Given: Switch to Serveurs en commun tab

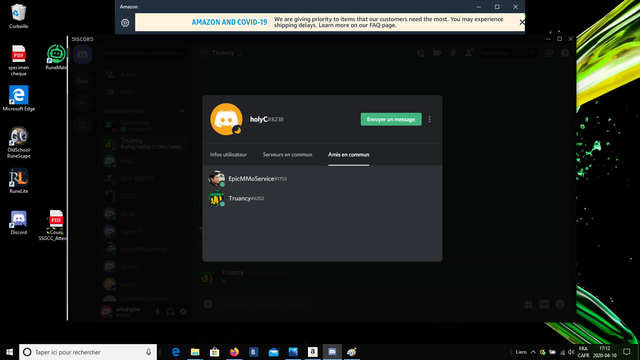Looking at the screenshot, I should (287, 155).
